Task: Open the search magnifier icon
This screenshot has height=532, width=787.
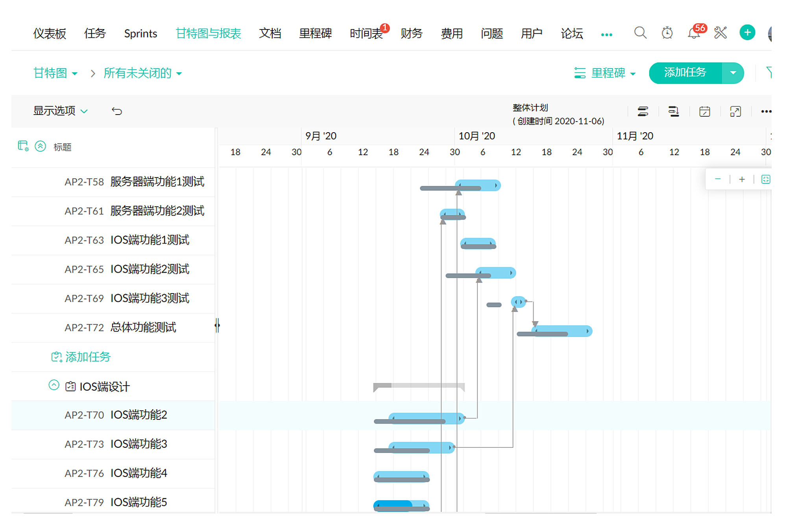Action: (x=640, y=33)
